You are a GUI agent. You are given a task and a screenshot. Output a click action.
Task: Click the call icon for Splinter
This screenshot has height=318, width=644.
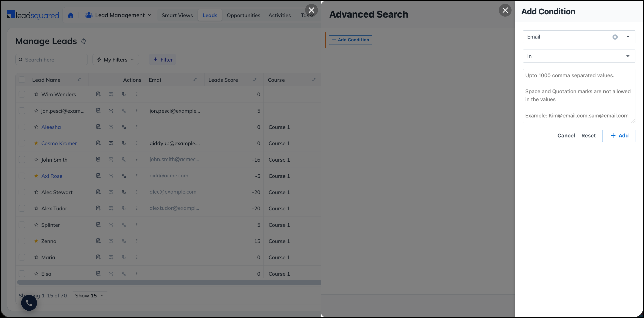pyautogui.click(x=124, y=225)
